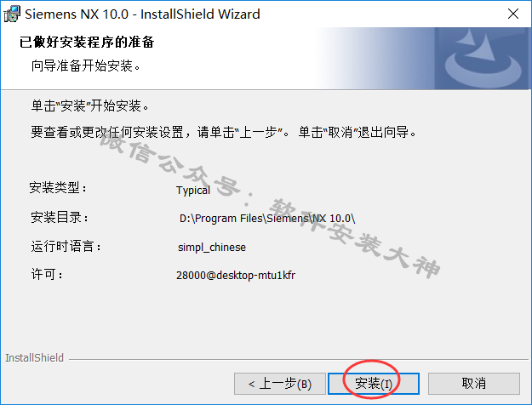The width and height of the screenshot is (532, 405).
Task: Click the 安装类型 label
Action: click(58, 187)
